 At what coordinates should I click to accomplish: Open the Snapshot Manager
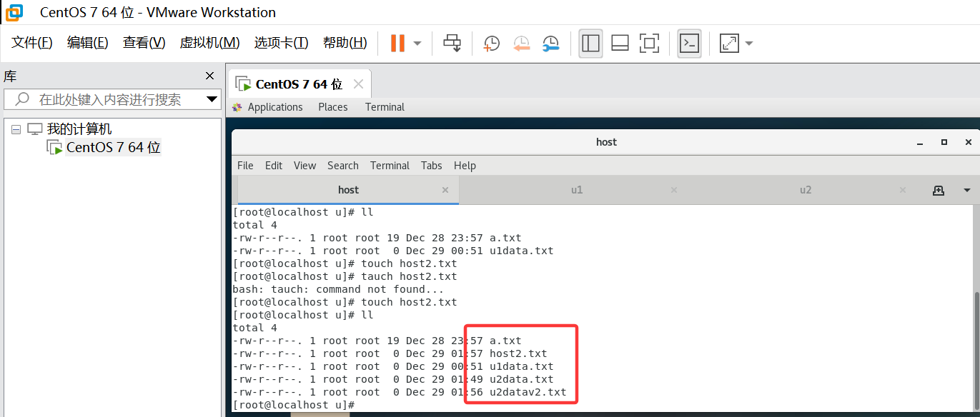click(x=550, y=44)
